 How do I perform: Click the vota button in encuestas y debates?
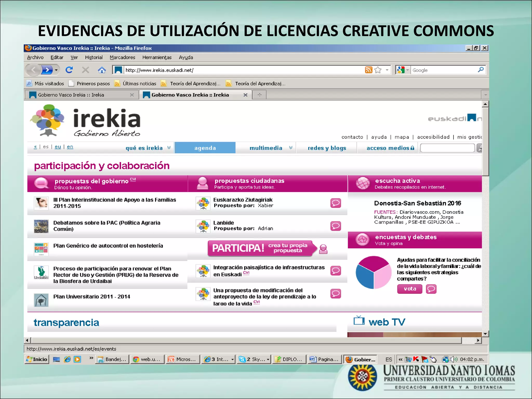(x=409, y=289)
